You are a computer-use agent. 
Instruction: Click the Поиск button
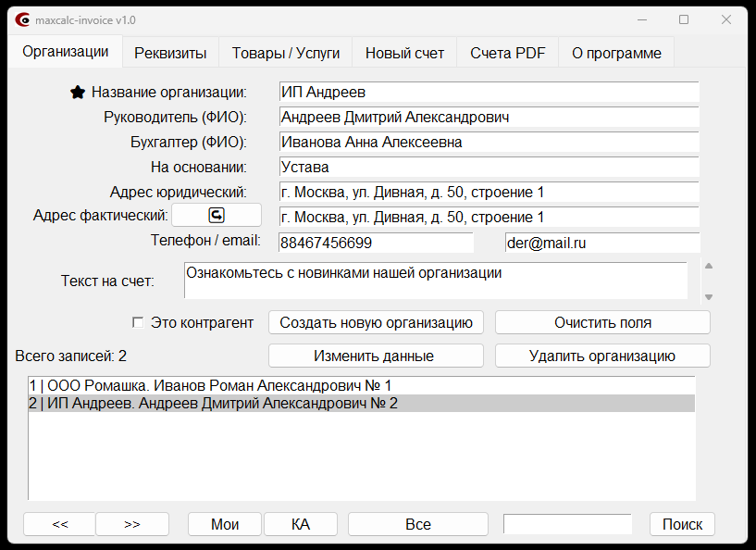pos(682,524)
